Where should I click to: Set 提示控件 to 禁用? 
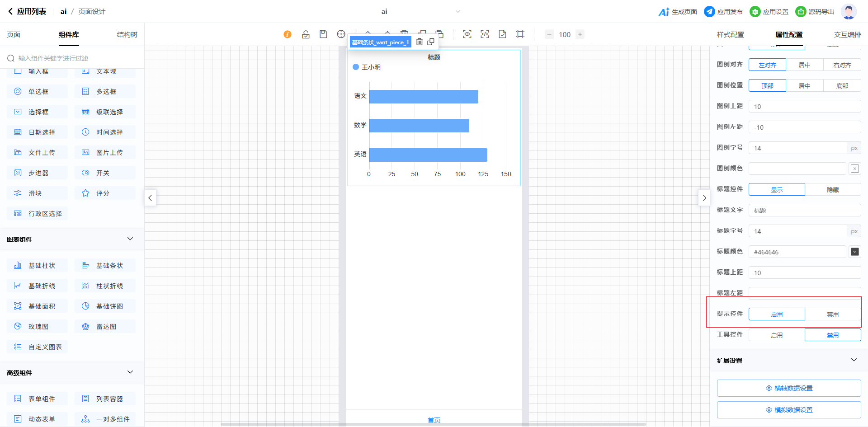pos(833,314)
